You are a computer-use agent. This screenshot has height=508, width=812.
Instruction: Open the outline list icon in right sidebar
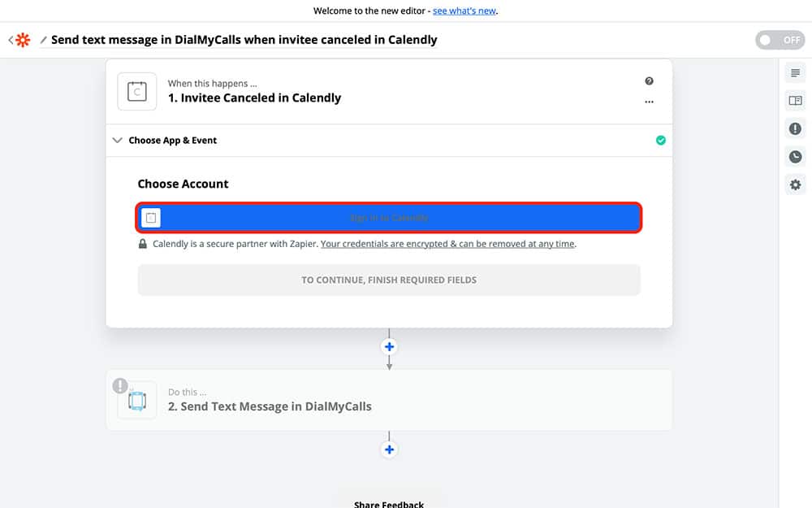click(795, 73)
